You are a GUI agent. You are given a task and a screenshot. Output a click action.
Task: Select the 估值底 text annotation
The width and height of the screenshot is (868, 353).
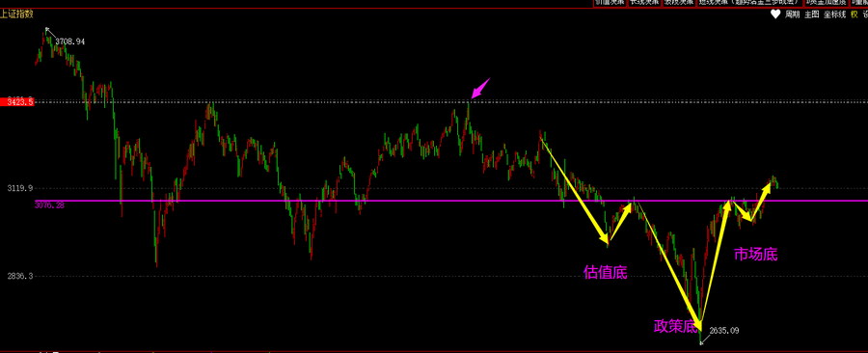[606, 272]
